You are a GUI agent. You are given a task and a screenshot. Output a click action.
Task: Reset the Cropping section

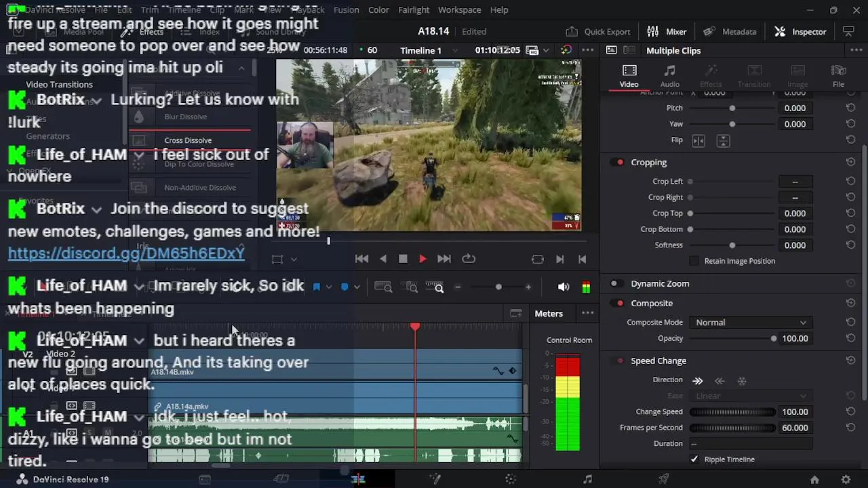pyautogui.click(x=850, y=163)
